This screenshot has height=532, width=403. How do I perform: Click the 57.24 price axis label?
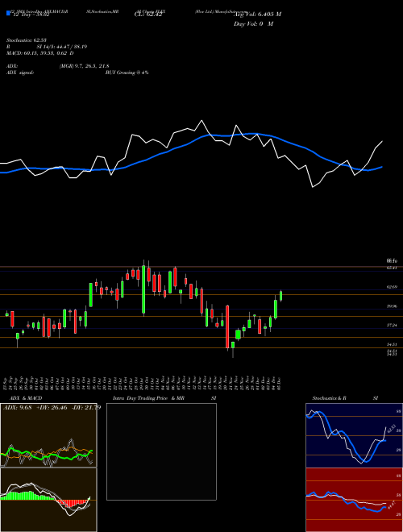[392, 325]
